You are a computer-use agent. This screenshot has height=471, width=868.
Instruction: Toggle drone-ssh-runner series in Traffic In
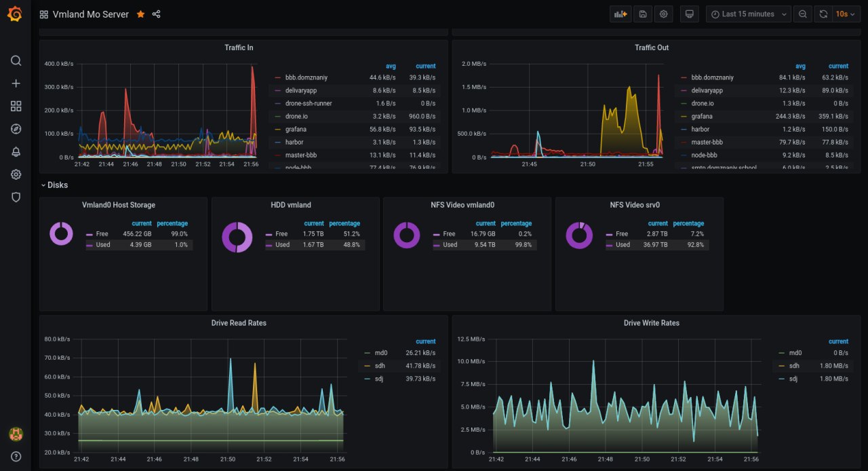point(309,103)
